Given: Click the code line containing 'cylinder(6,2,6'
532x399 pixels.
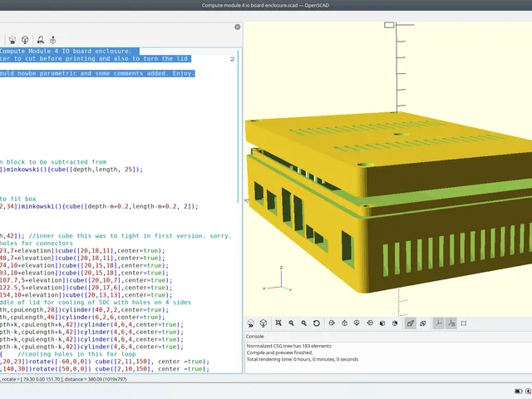Looking at the screenshot, I should (x=82, y=318).
